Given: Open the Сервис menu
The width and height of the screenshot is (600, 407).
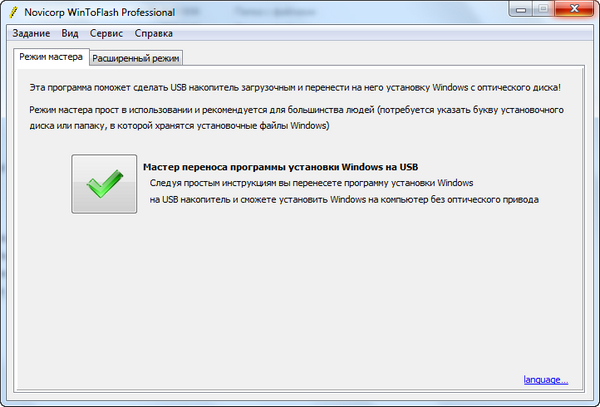Looking at the screenshot, I should (106, 33).
